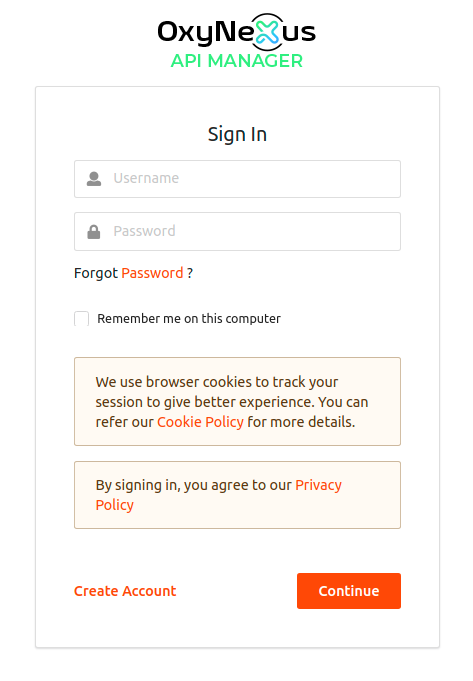Focus the Password input field

237,231
